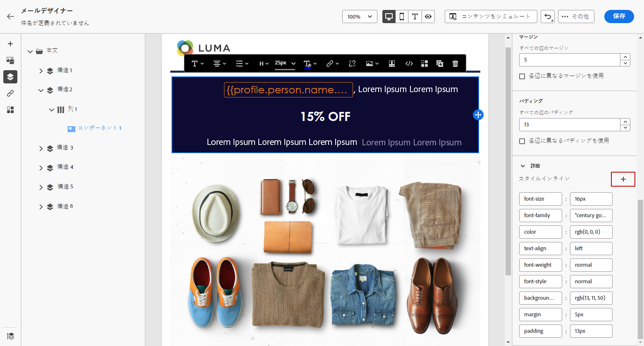The image size is (644, 346).
Task: Click the trash delete icon in text toolbar
Action: [455, 64]
